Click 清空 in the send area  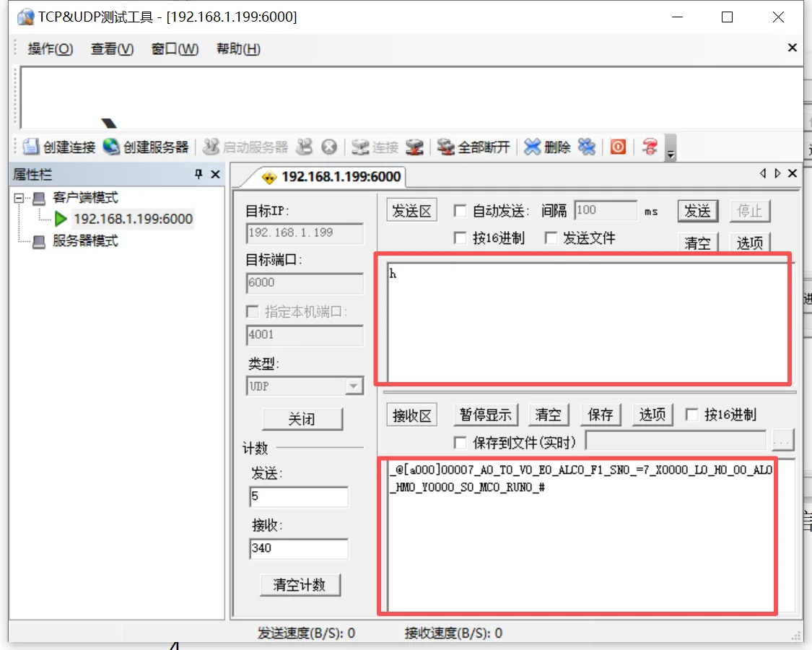pyautogui.click(x=697, y=243)
